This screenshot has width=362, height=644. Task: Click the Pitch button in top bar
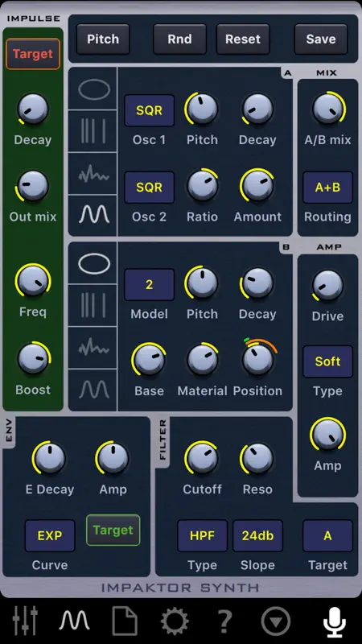pyautogui.click(x=103, y=39)
